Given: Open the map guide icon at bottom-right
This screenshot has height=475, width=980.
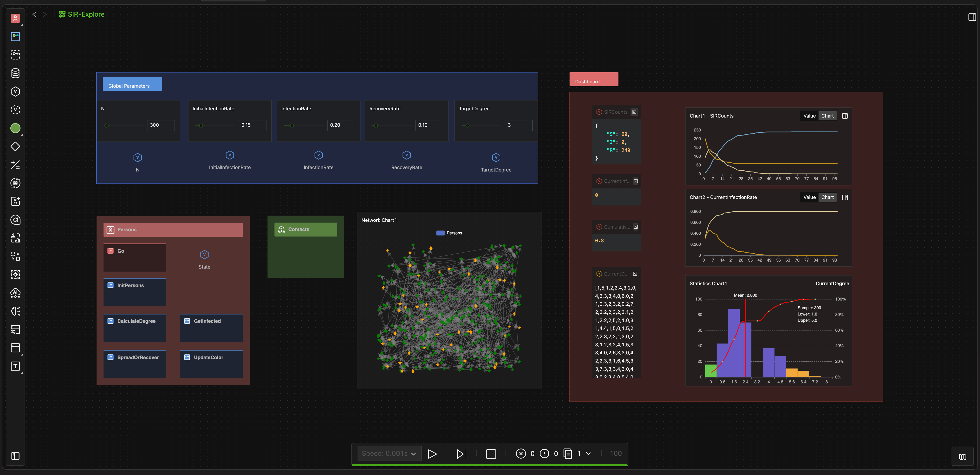Looking at the screenshot, I should (962, 457).
